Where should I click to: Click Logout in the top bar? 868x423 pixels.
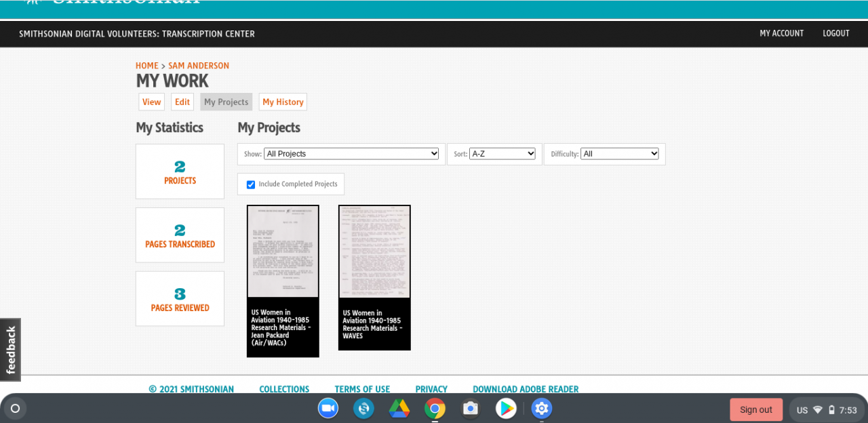tap(836, 33)
